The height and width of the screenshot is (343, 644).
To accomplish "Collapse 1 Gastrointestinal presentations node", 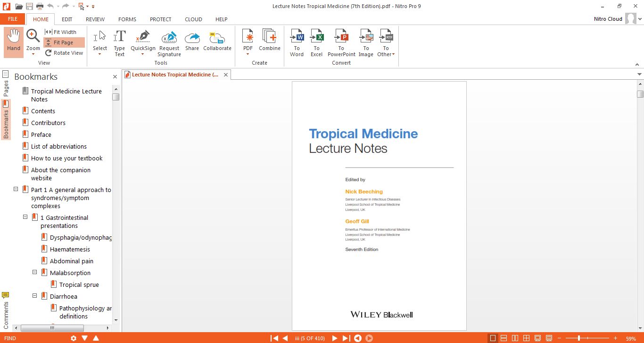I will click(25, 217).
